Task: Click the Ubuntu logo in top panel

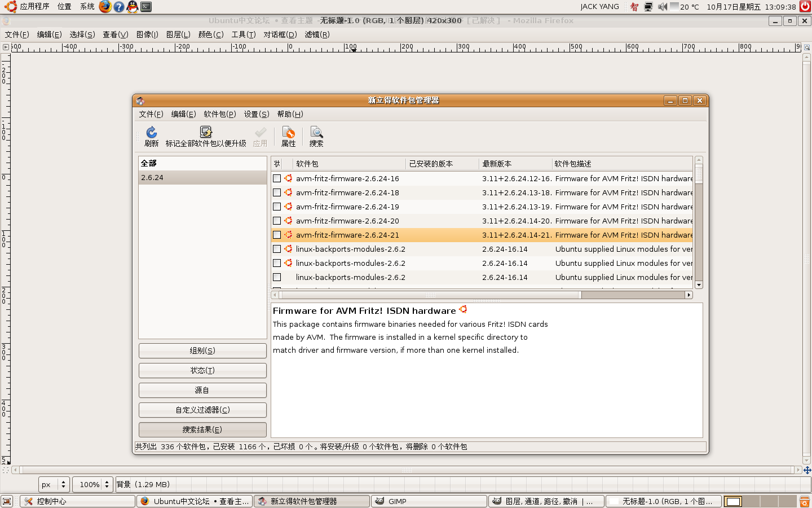Action: [x=10, y=7]
